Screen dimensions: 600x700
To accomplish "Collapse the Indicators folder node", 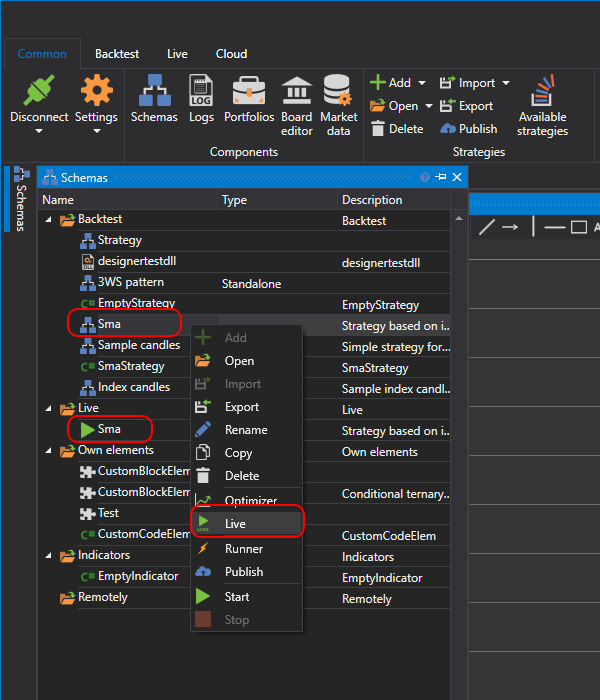I will (x=49, y=555).
